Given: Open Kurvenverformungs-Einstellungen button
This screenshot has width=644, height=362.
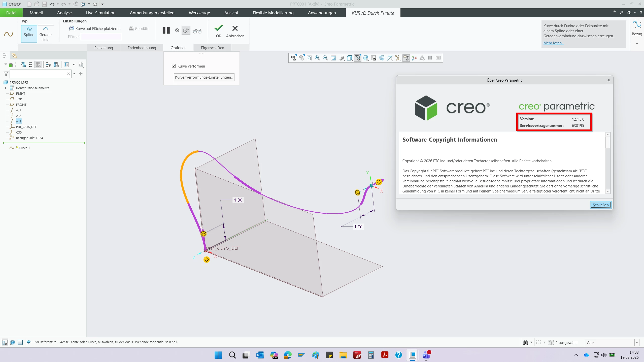Looking at the screenshot, I should [x=204, y=77].
